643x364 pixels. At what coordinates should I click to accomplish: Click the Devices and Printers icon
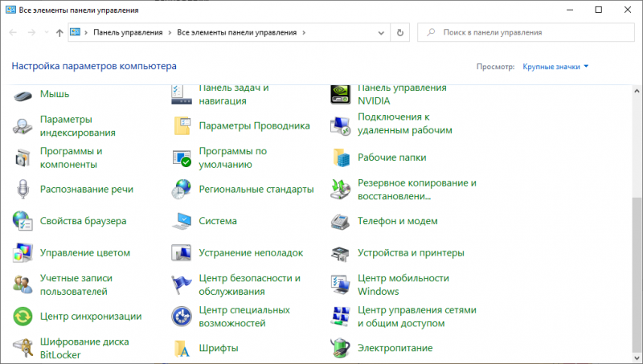(x=340, y=253)
